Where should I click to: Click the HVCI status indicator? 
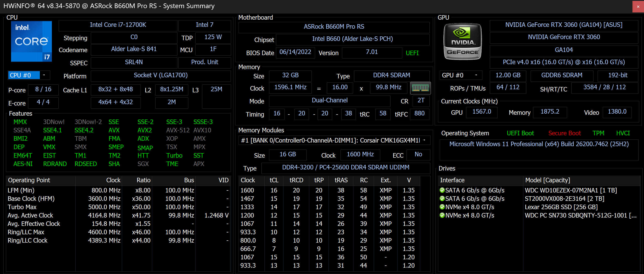tap(623, 133)
